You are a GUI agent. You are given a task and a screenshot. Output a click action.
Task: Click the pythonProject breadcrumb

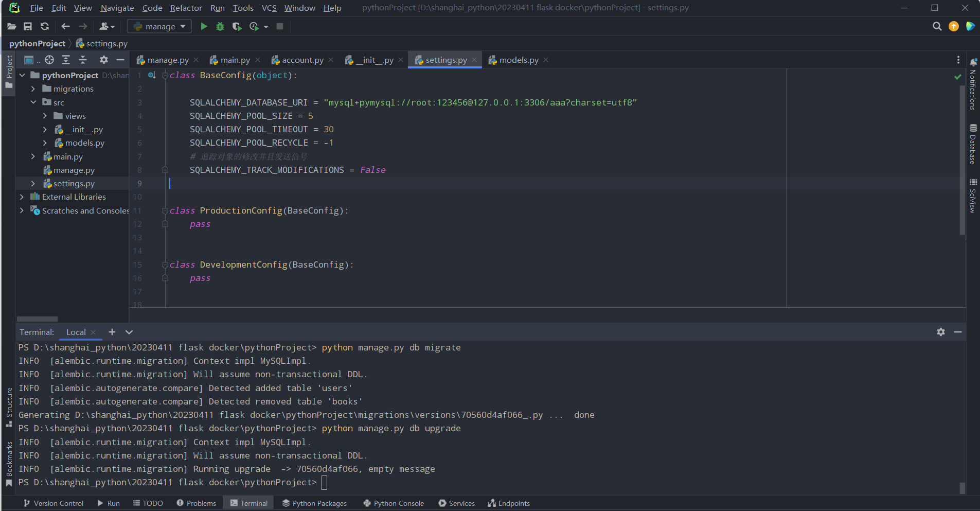pos(37,43)
